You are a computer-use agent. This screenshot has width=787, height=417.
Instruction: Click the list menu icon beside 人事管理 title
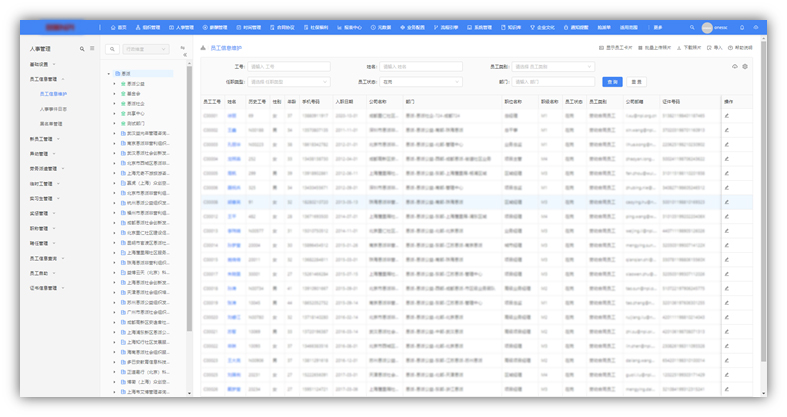(x=93, y=48)
